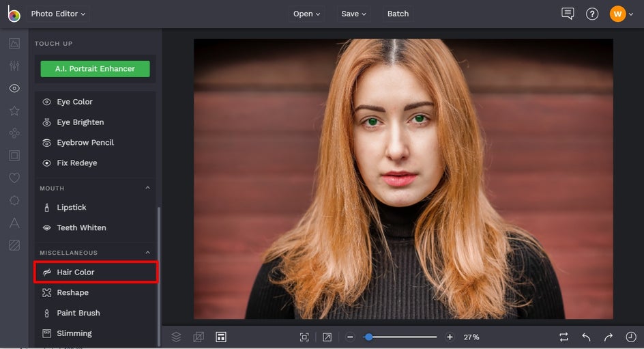Open the History clock icon

pyautogui.click(x=631, y=337)
